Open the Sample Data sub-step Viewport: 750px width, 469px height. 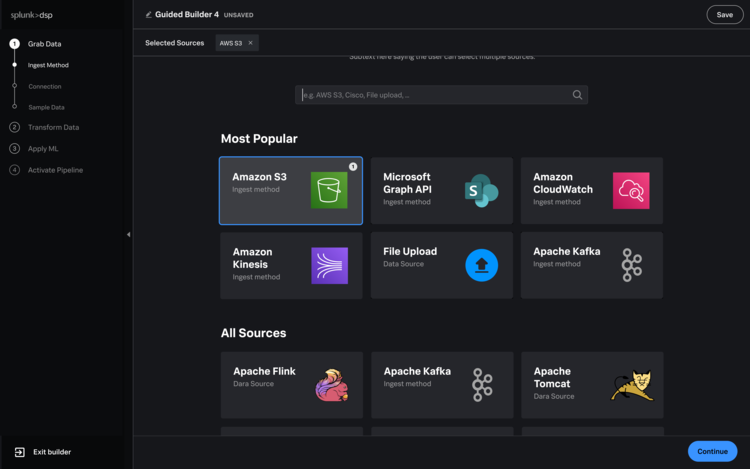[46, 107]
